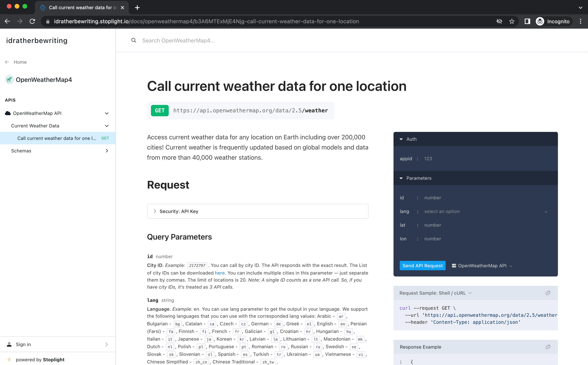Click Send API Request
Image resolution: width=588 pixels, height=365 pixels.
tap(422, 266)
